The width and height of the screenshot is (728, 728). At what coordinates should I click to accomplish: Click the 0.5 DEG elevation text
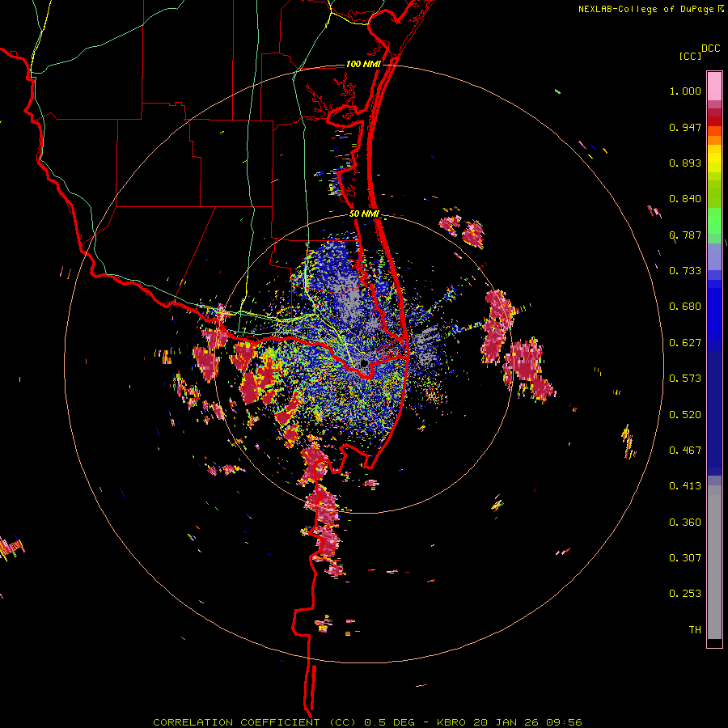pyautogui.click(x=388, y=722)
